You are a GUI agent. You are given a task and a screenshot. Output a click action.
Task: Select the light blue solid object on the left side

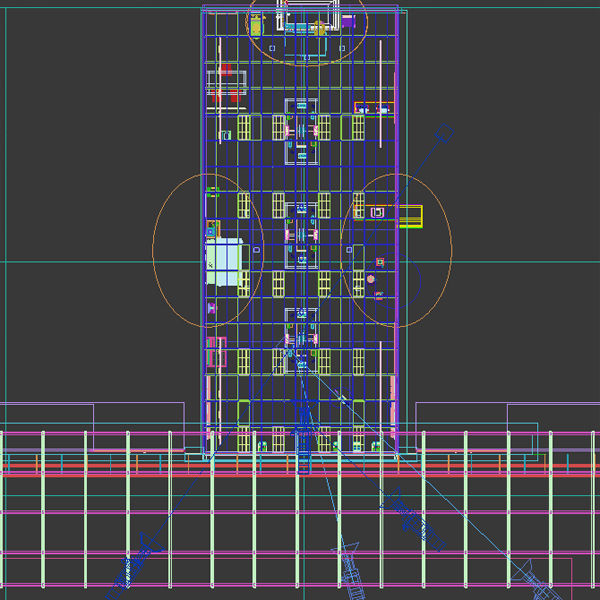tap(224, 262)
